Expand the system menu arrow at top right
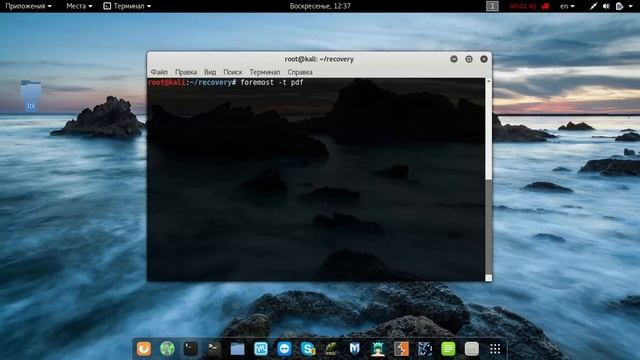640x360 pixels. tap(631, 7)
